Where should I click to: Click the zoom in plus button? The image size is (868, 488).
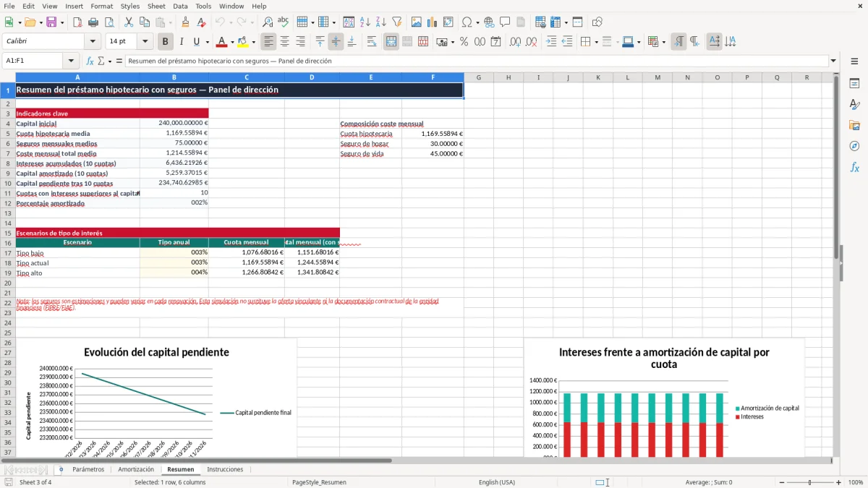coord(838,482)
